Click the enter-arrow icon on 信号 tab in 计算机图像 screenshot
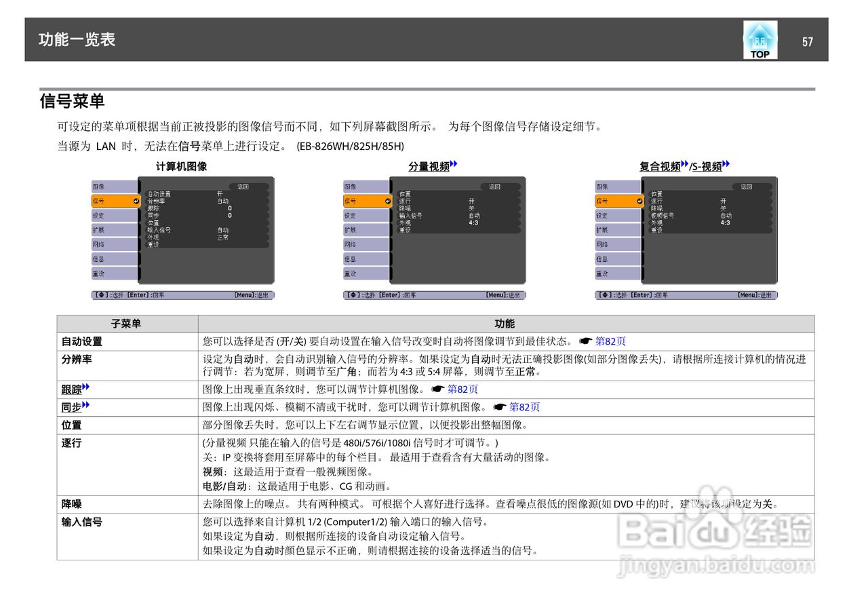 click(x=136, y=202)
